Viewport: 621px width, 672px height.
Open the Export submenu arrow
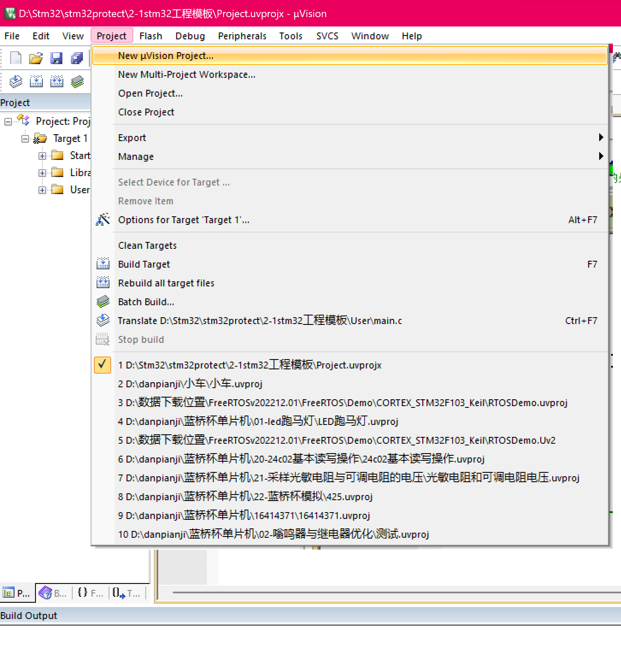point(601,137)
